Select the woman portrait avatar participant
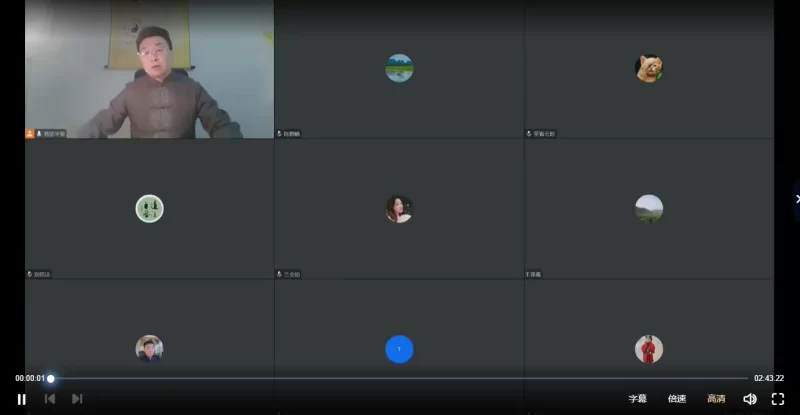800x415 pixels. point(399,208)
